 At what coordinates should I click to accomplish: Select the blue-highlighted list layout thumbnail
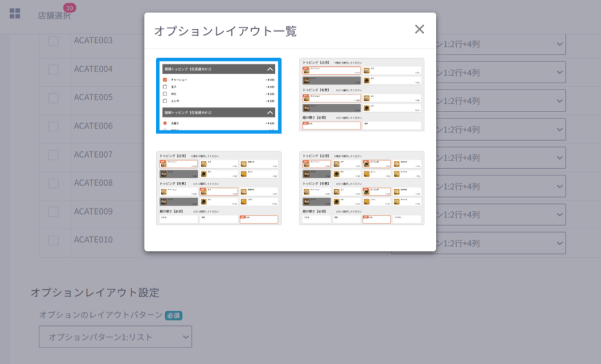point(218,96)
